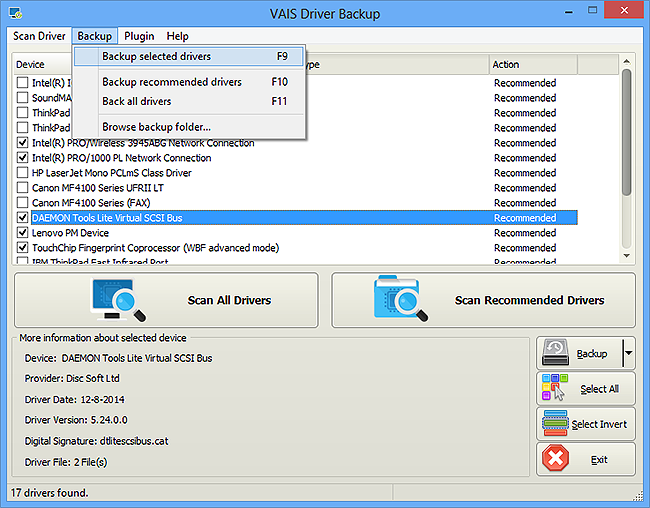Click Driver Date: 12-8-2014 text
The height and width of the screenshot is (508, 650).
[x=75, y=399]
